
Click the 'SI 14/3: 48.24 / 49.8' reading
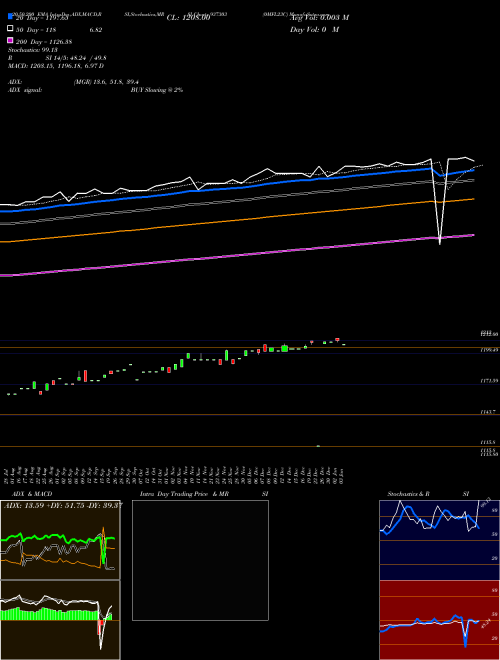(x=76, y=59)
